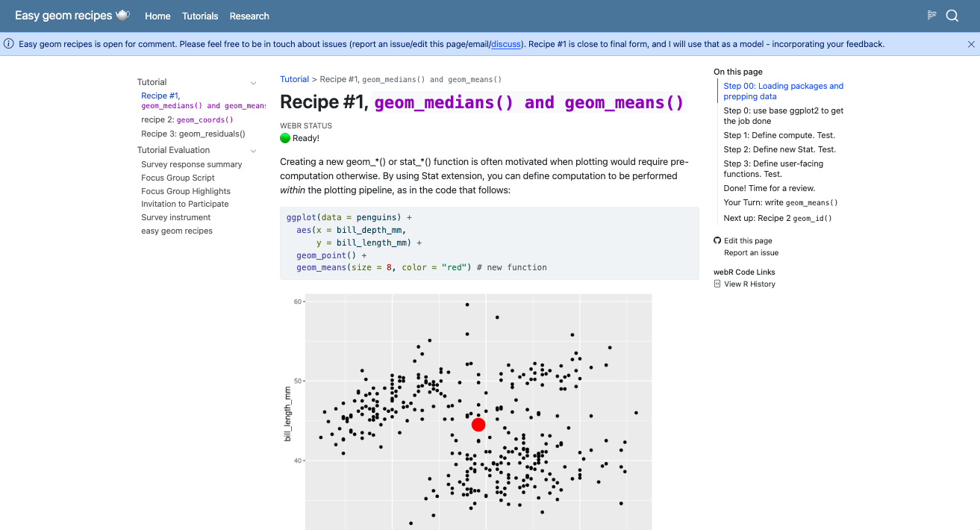Open the Home navbar item

point(157,16)
